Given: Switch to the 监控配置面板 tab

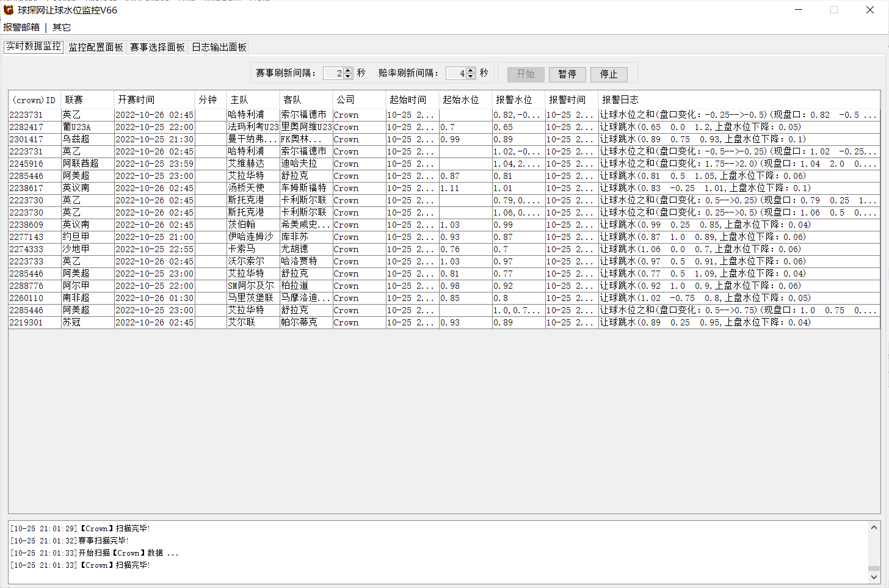Looking at the screenshot, I should click(96, 47).
